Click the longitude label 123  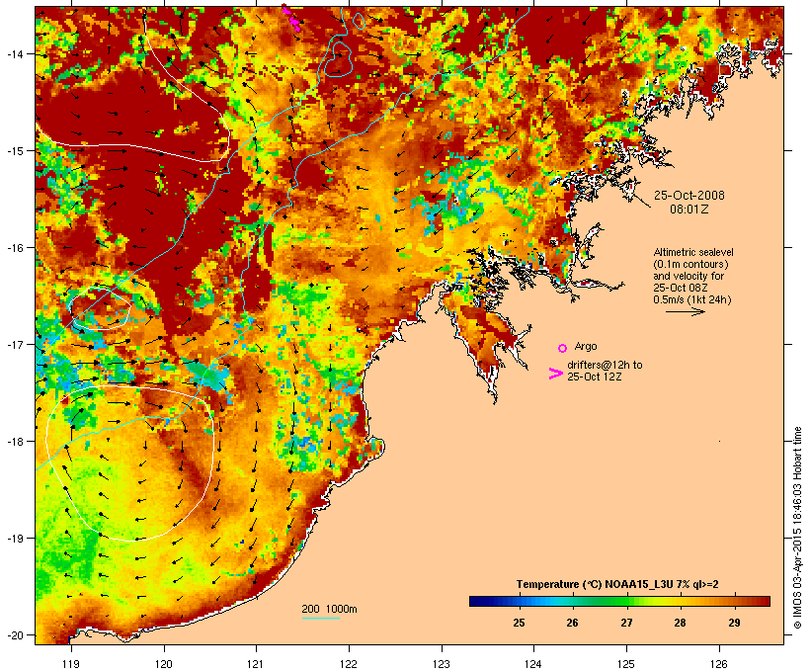click(x=442, y=664)
